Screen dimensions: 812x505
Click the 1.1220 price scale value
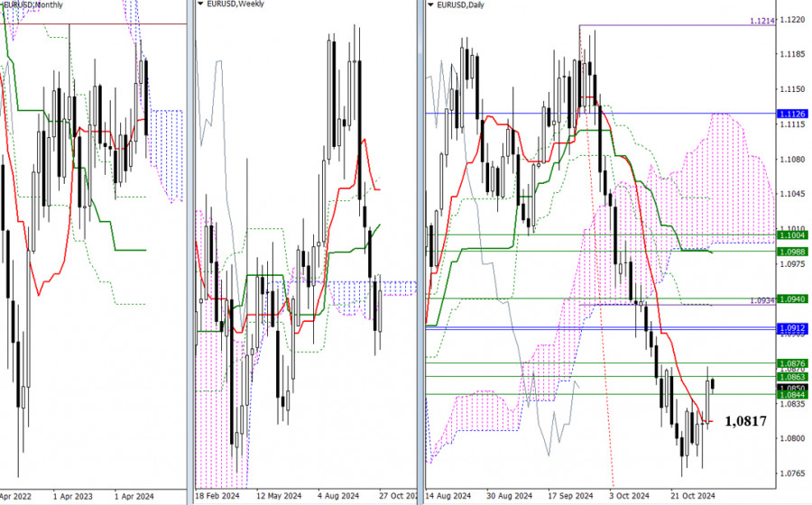pyautogui.click(x=792, y=20)
